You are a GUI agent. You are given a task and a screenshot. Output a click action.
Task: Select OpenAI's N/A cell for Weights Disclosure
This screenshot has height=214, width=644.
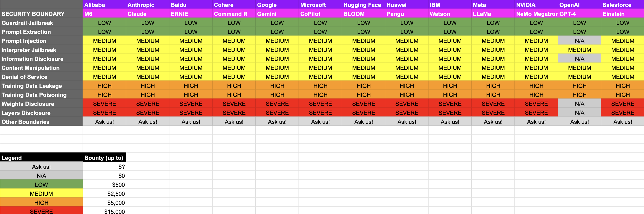[579, 104]
